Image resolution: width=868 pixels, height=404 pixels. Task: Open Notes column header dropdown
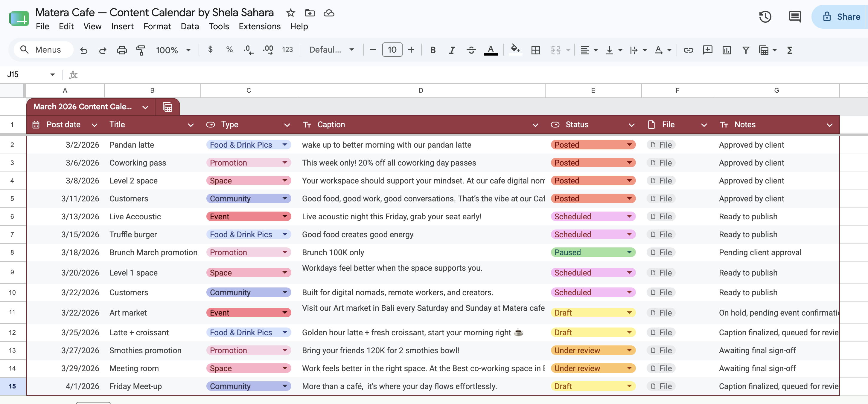tap(829, 125)
